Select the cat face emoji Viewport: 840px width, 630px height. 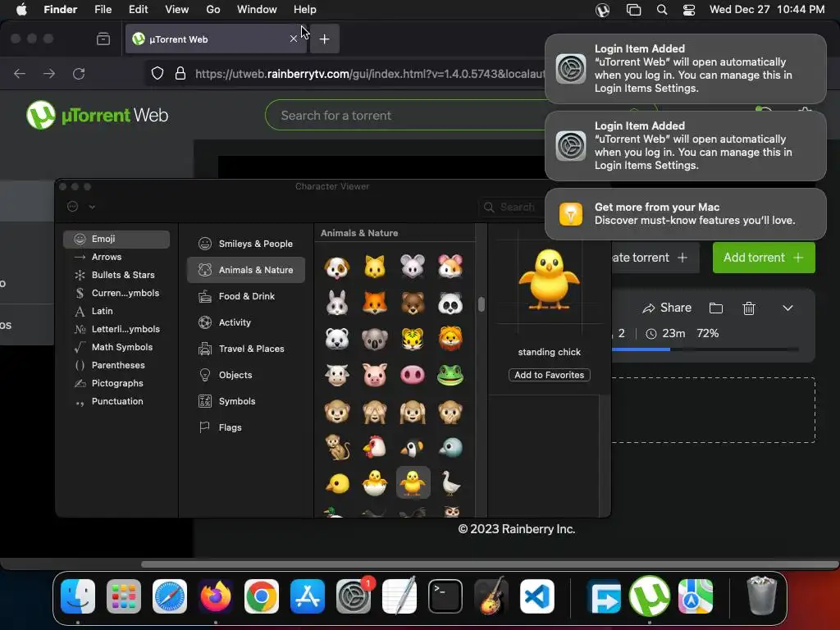(374, 267)
